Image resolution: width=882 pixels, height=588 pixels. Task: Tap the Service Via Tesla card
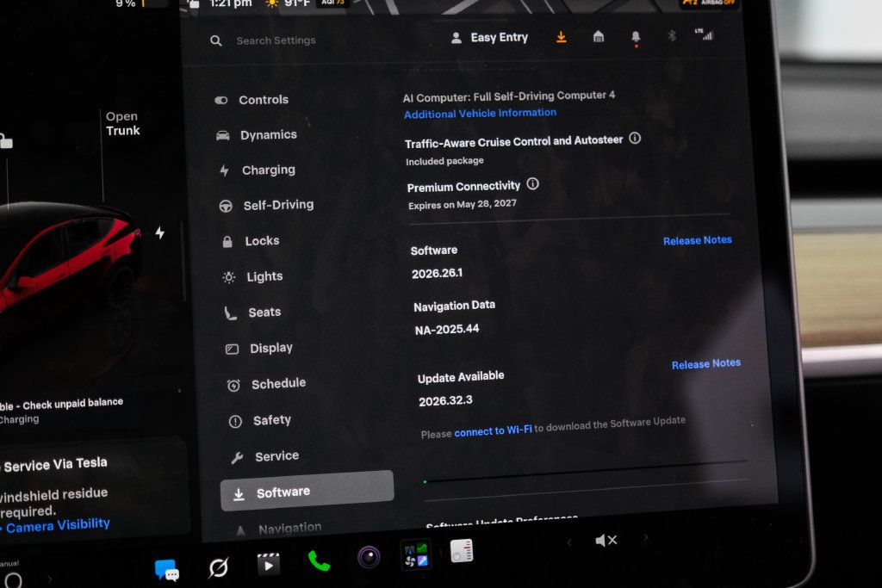(93, 488)
